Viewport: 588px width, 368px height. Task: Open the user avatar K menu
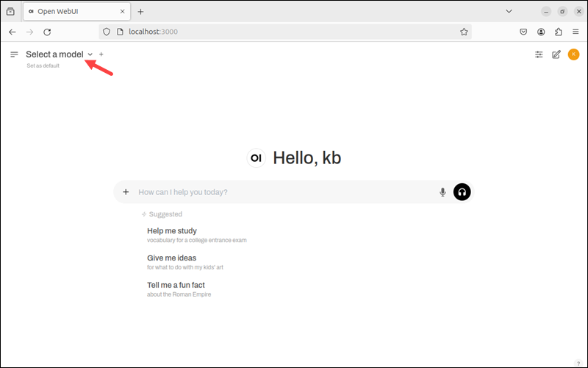[x=573, y=54]
